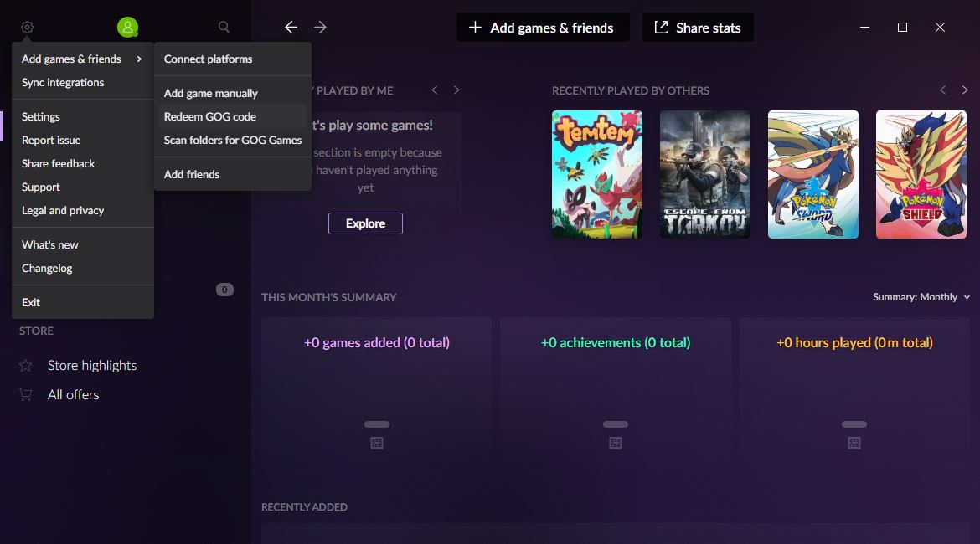Close the GOG Galaxy window
The height and width of the screenshot is (544, 980).
coord(940,28)
